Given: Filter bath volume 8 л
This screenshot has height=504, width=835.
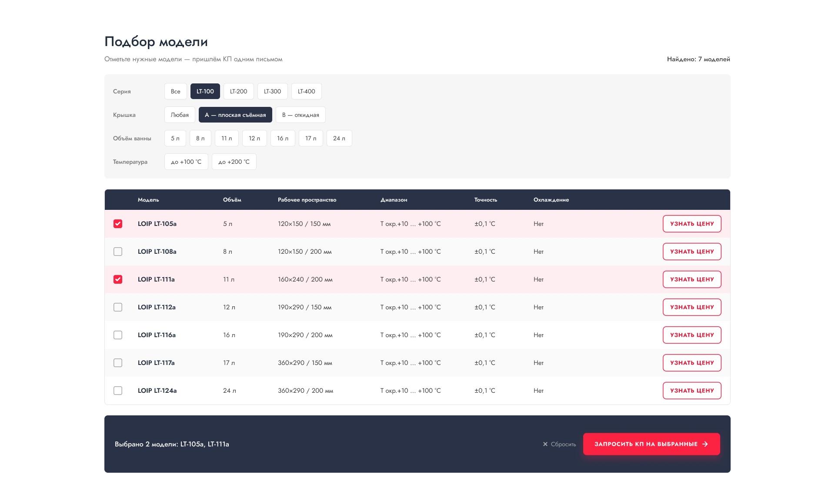Looking at the screenshot, I should pyautogui.click(x=200, y=138).
